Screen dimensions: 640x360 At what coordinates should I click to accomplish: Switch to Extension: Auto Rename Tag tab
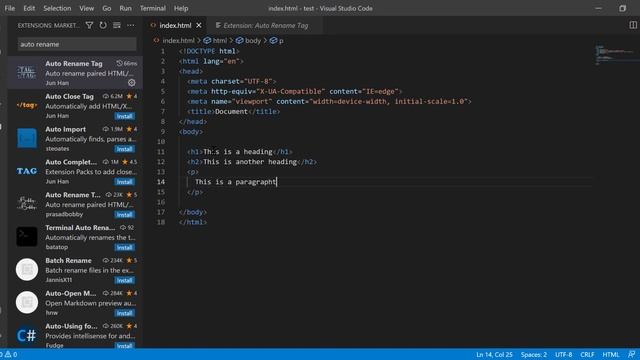point(265,25)
